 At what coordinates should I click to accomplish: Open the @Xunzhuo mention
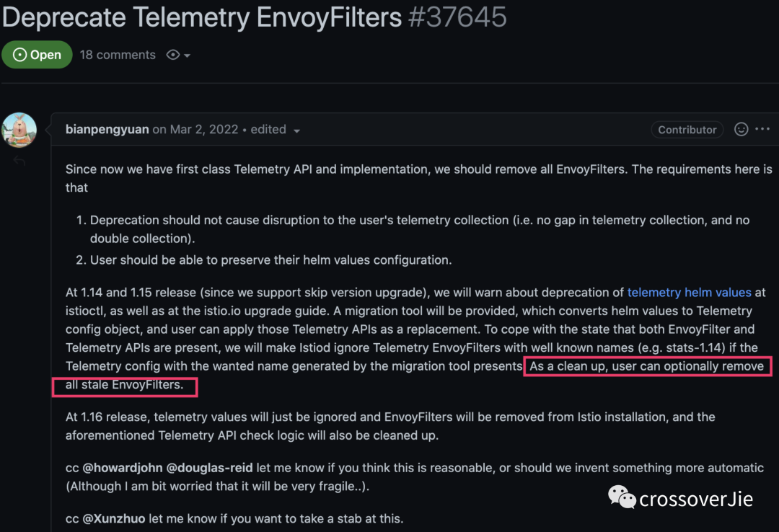click(114, 518)
